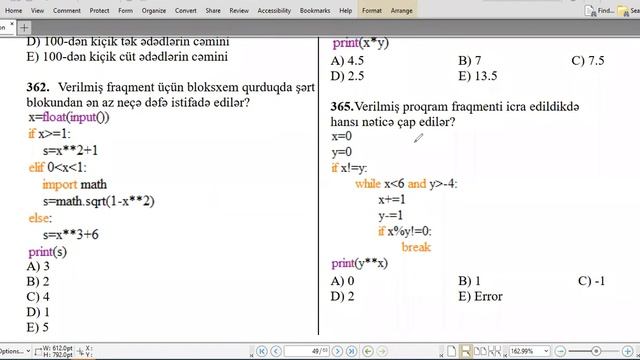Viewport: 640px width, 360px height.
Task: Switch to continuous page view
Action: coord(465,351)
